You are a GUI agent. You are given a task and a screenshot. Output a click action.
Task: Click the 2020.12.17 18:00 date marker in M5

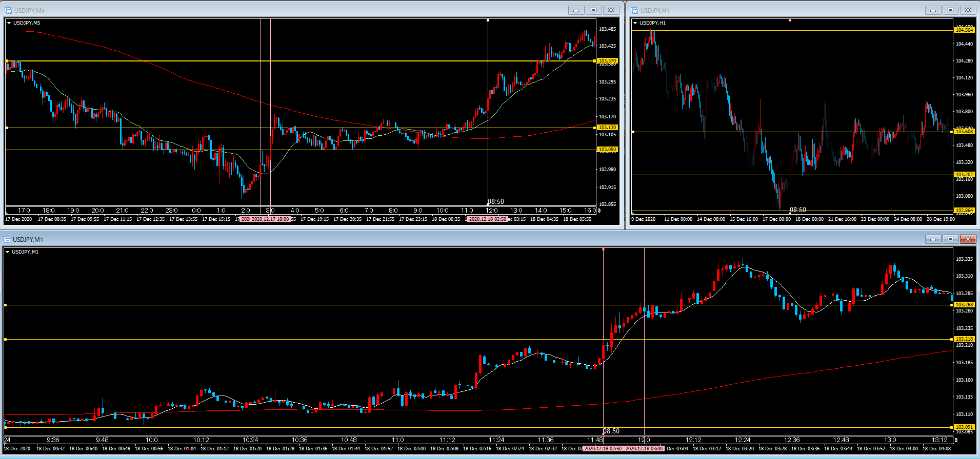click(270, 219)
